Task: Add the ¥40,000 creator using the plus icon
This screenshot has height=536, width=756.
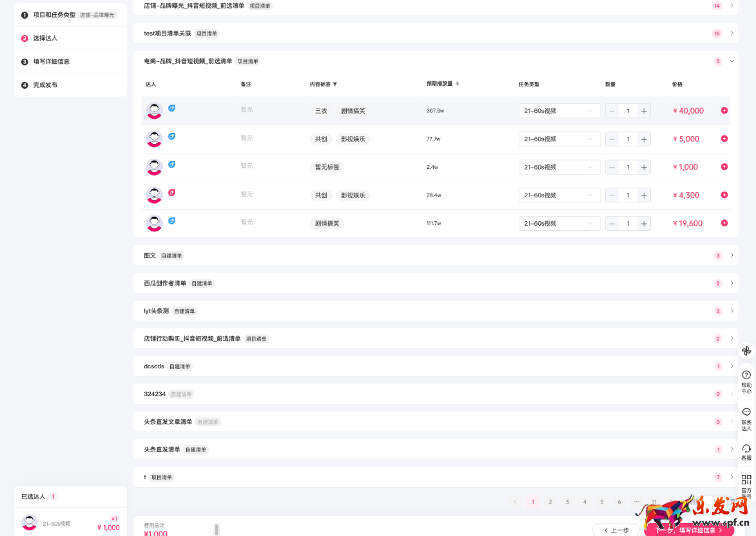Action: coord(724,111)
